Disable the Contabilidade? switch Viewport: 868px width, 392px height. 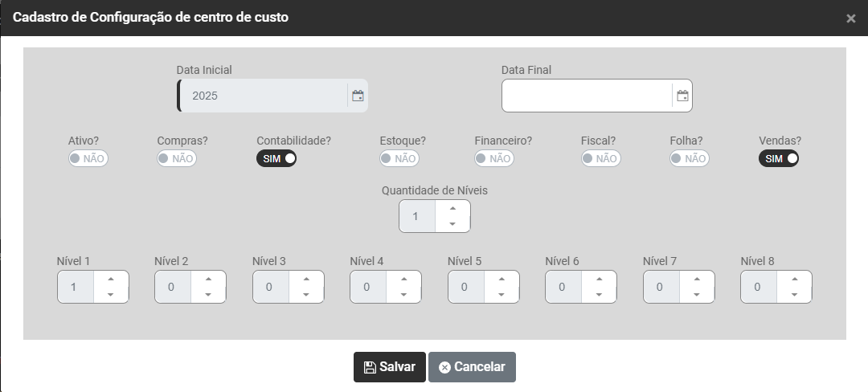pyautogui.click(x=276, y=158)
